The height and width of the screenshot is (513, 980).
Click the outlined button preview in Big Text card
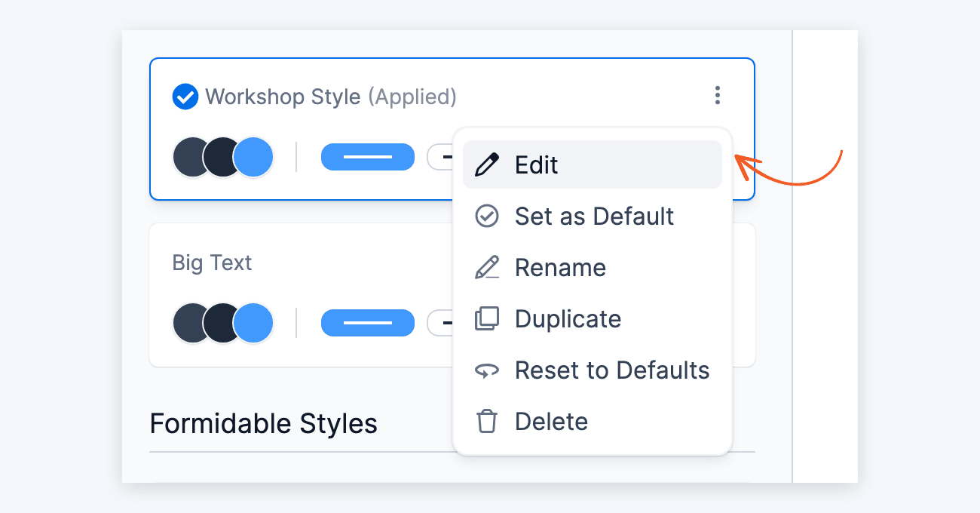coord(440,323)
